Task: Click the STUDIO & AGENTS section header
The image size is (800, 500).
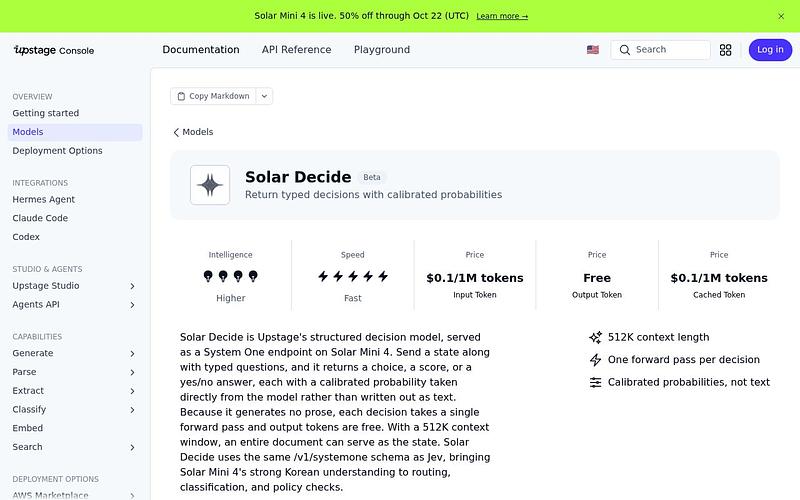Action: pos(47,269)
